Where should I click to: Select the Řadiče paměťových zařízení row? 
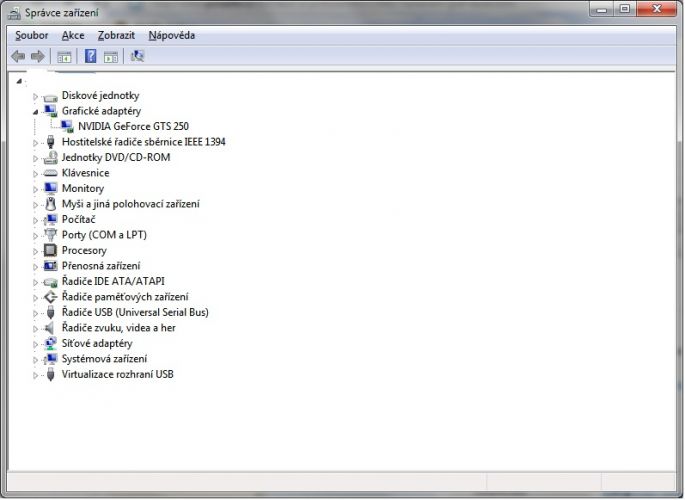[x=125, y=297]
